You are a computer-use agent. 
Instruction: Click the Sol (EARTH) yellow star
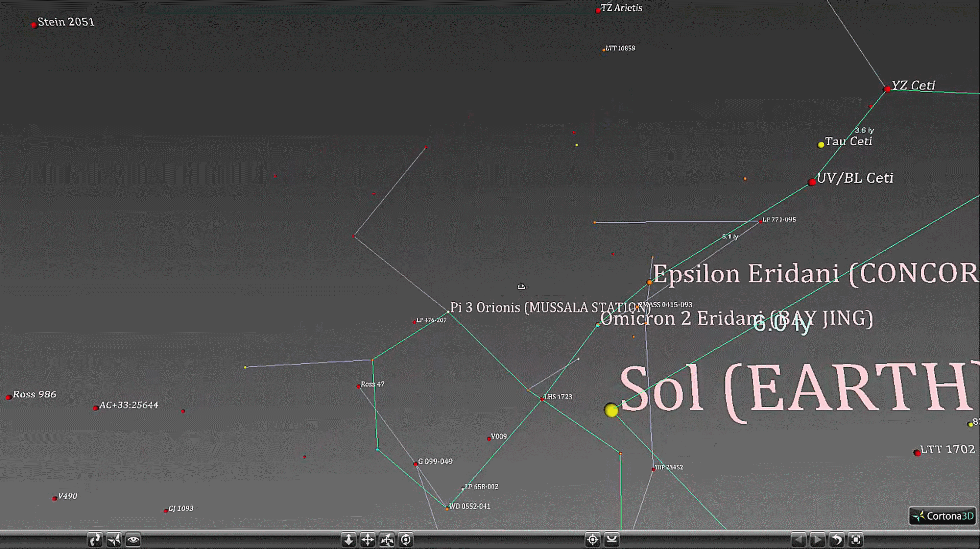tap(611, 411)
